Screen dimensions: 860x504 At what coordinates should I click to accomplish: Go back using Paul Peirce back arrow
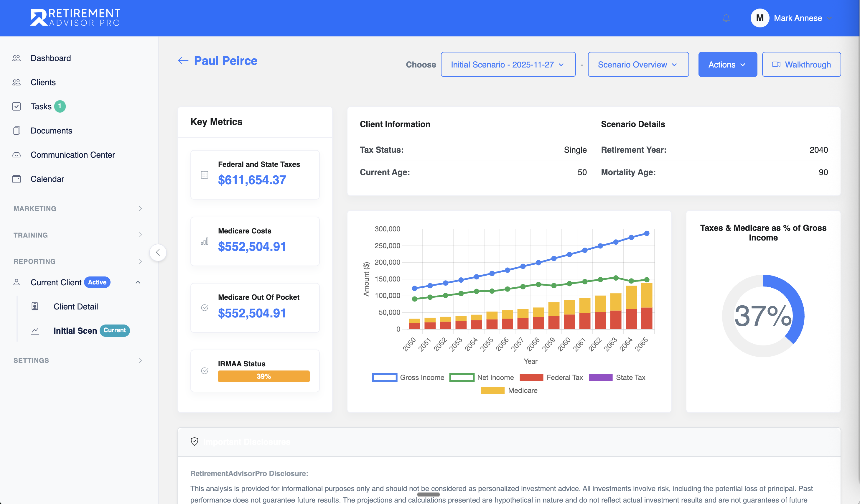(x=183, y=60)
